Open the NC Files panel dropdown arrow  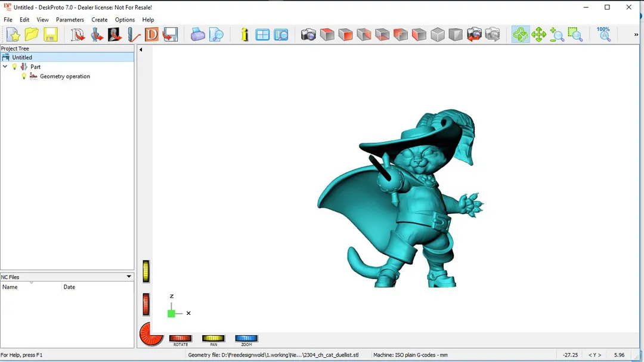pyautogui.click(x=129, y=277)
